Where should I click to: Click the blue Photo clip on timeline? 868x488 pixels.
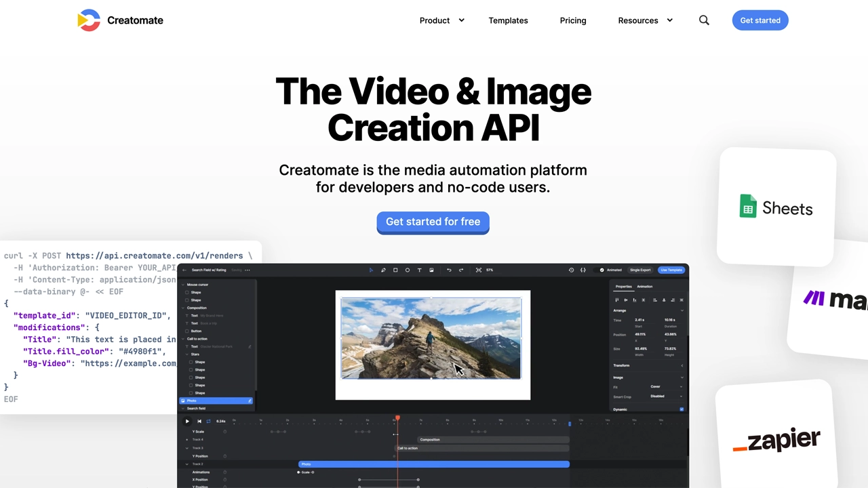(x=434, y=464)
